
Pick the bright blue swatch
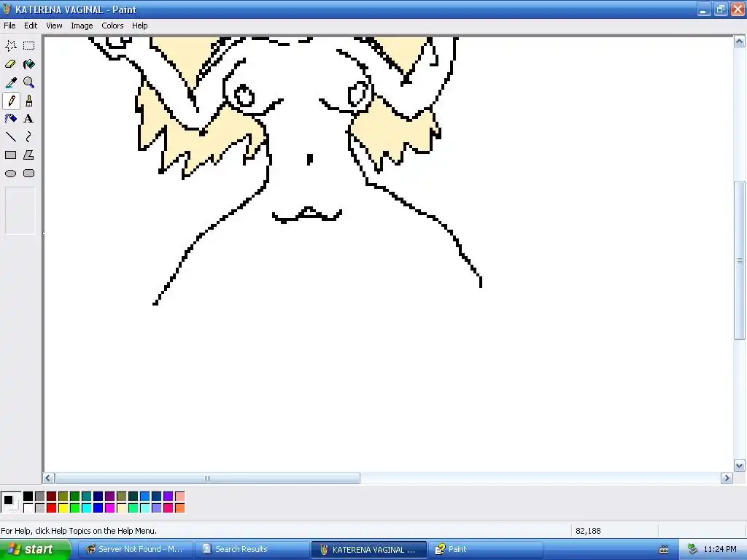tap(98, 507)
